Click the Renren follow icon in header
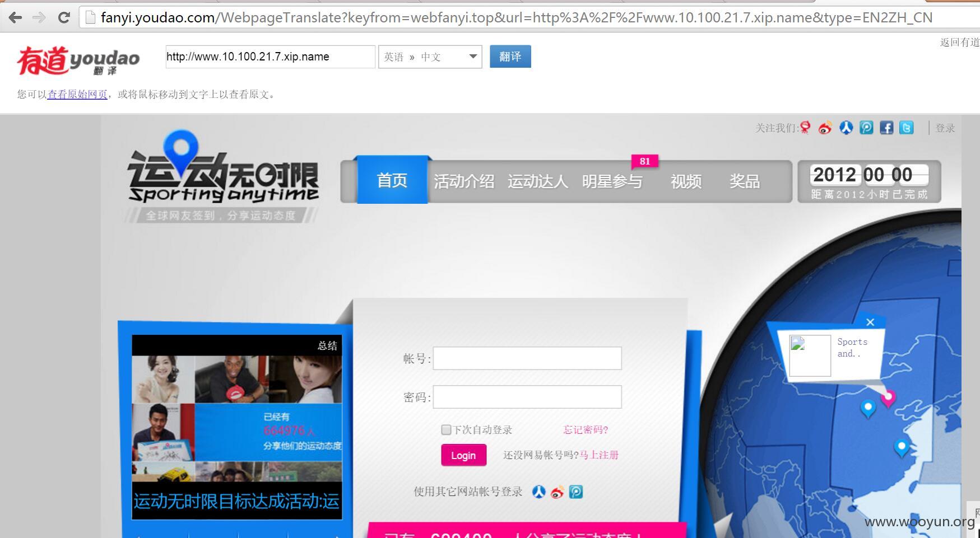The image size is (980, 538). point(846,128)
